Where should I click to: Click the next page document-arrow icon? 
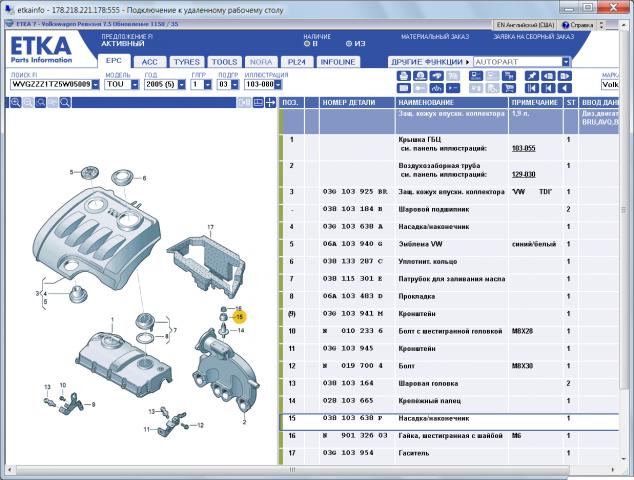click(x=564, y=76)
